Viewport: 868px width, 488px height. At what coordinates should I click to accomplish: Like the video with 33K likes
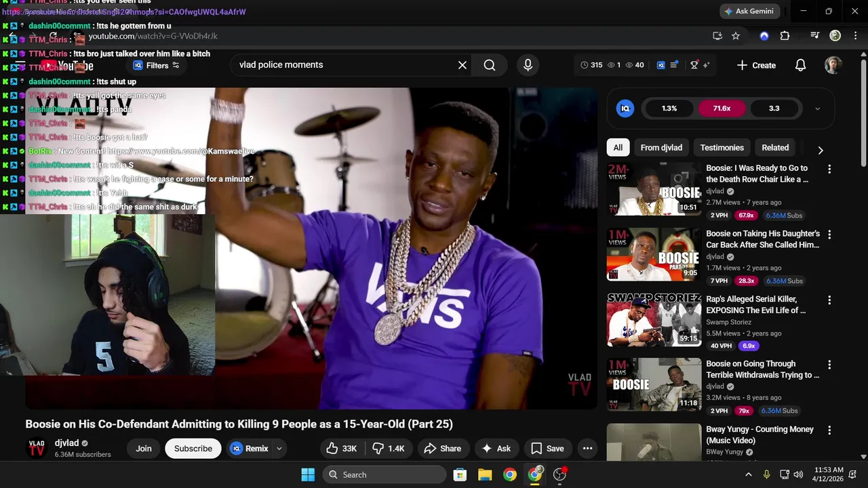(x=342, y=449)
